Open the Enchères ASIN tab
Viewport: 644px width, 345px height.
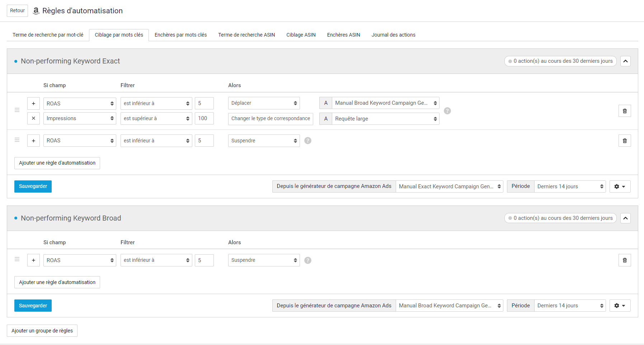point(344,35)
